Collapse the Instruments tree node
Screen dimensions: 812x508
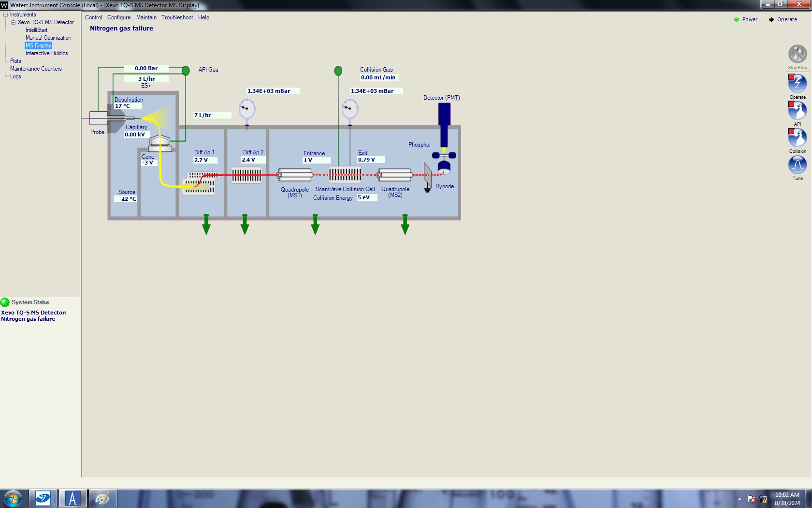click(5, 15)
